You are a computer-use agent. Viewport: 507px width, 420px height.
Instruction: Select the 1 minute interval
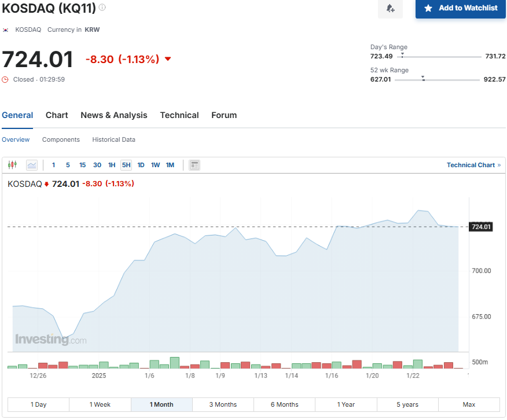click(53, 165)
